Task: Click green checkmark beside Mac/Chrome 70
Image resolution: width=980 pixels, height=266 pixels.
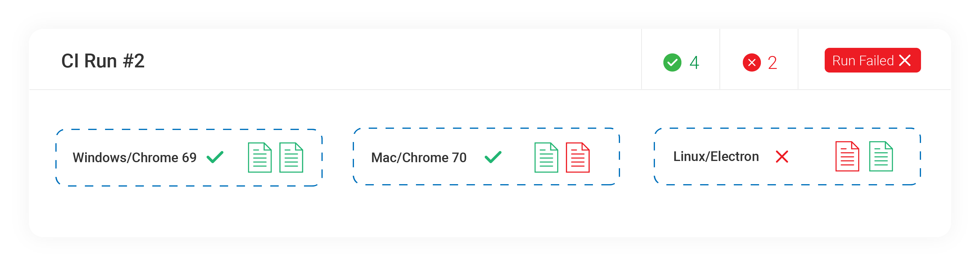Action: pyautogui.click(x=493, y=157)
